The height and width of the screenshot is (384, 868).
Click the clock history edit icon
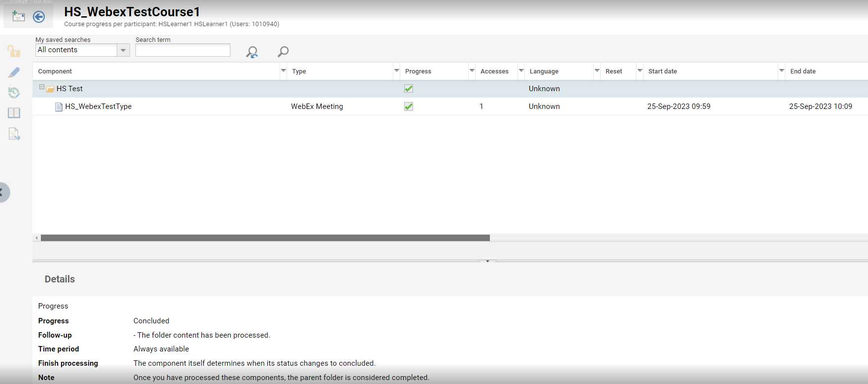coord(14,93)
